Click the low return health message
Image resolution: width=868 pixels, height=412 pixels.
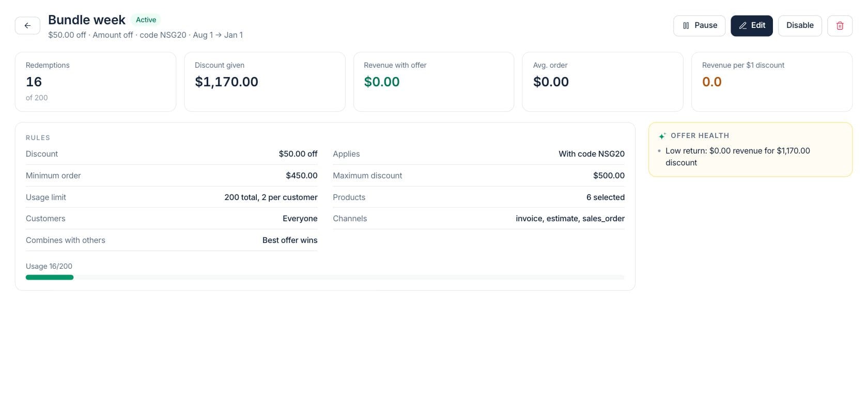738,157
